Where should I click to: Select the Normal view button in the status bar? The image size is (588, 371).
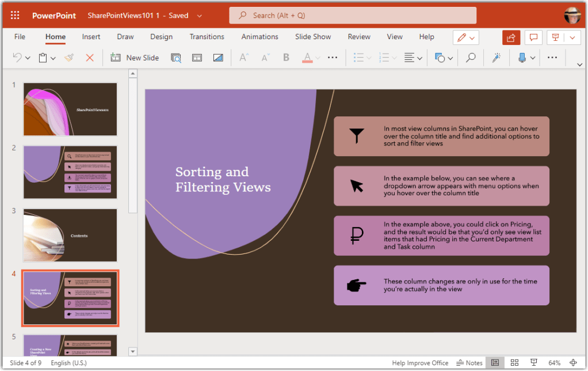494,363
